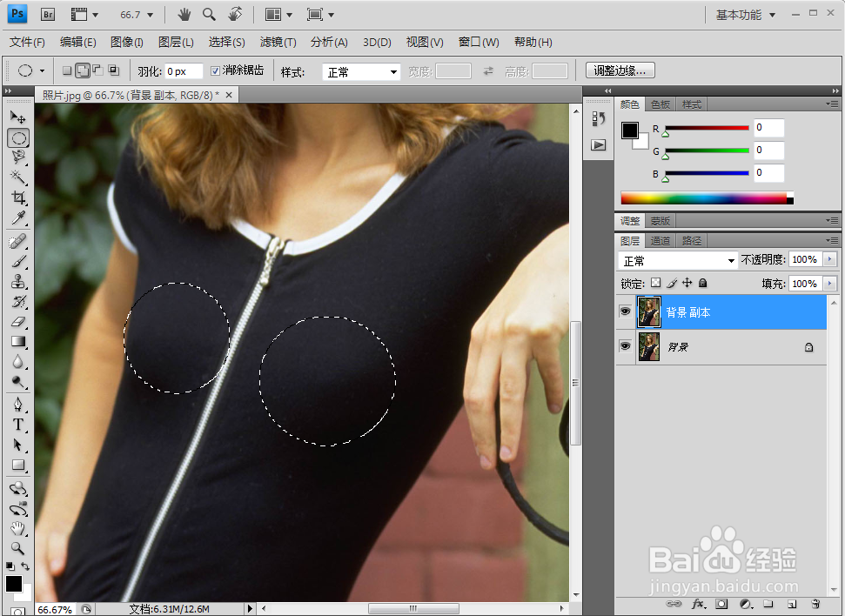845x616 pixels.
Task: Select the Type tool
Action: click(17, 425)
